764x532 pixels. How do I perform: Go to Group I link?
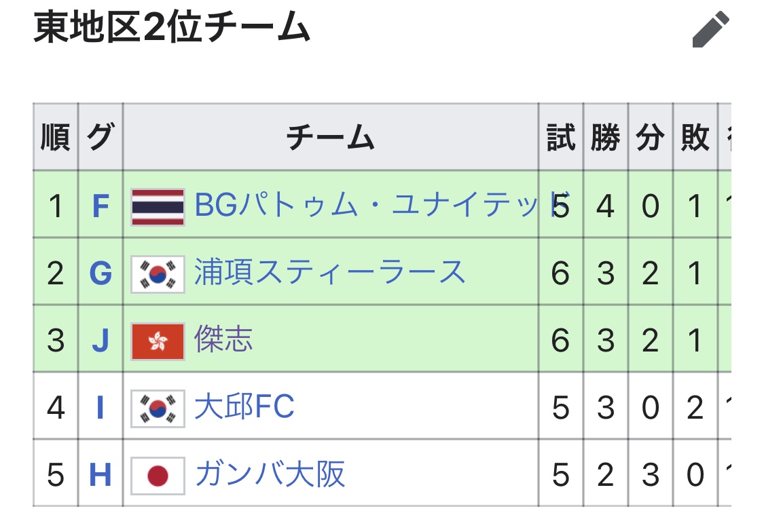[x=101, y=407]
